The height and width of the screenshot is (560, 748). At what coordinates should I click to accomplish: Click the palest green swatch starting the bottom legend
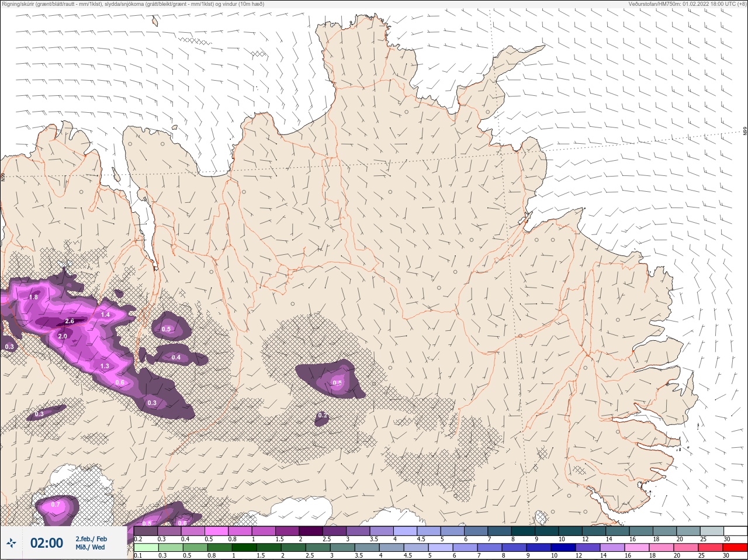146,548
